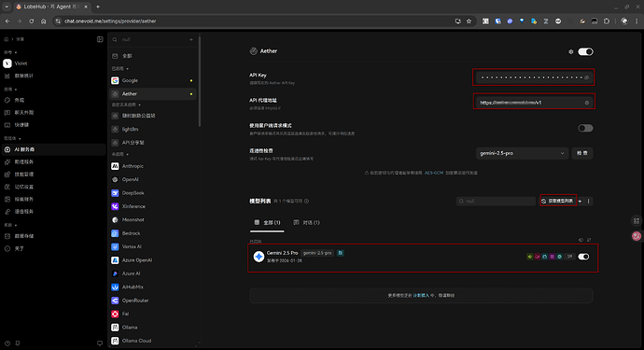644x350 pixels.
Task: Add a new provider with plus icon
Action: click(x=191, y=39)
